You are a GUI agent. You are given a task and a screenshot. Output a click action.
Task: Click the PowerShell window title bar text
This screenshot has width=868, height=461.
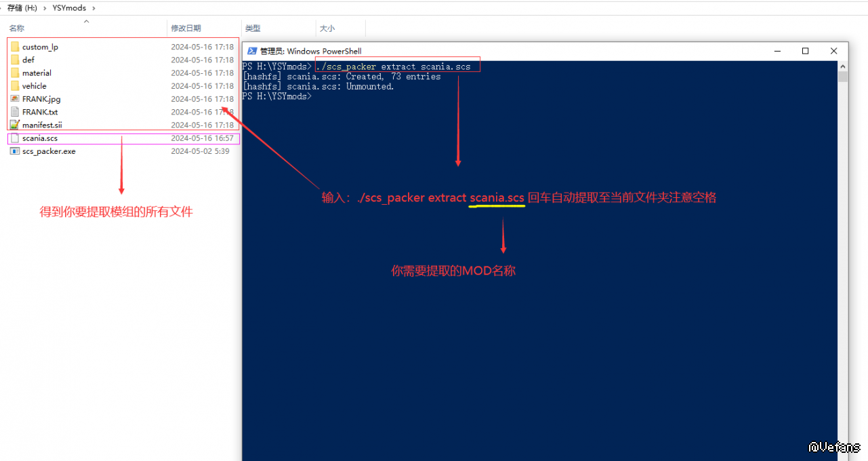[x=310, y=51]
